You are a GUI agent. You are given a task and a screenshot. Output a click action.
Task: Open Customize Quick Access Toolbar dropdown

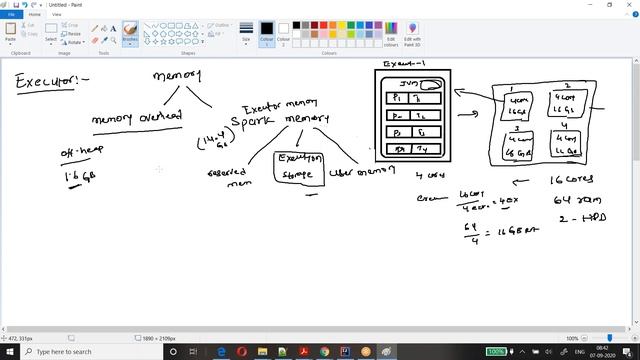point(41,5)
